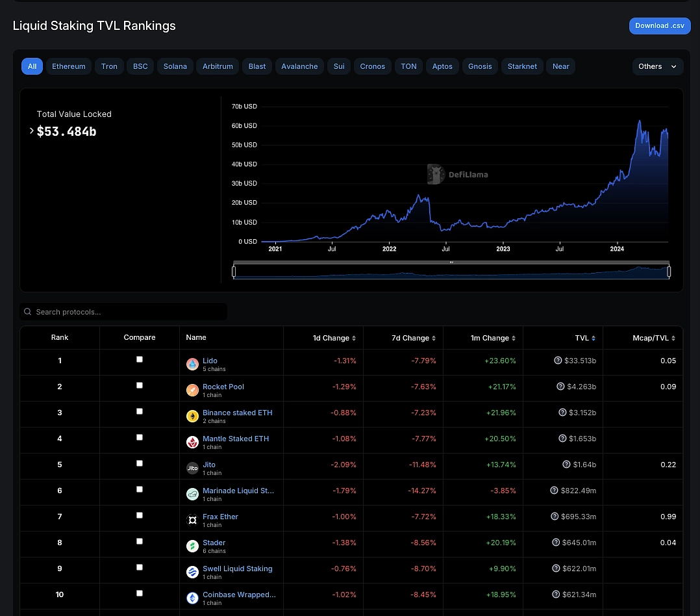
Task: Filter rankings by Solana chain
Action: click(175, 66)
